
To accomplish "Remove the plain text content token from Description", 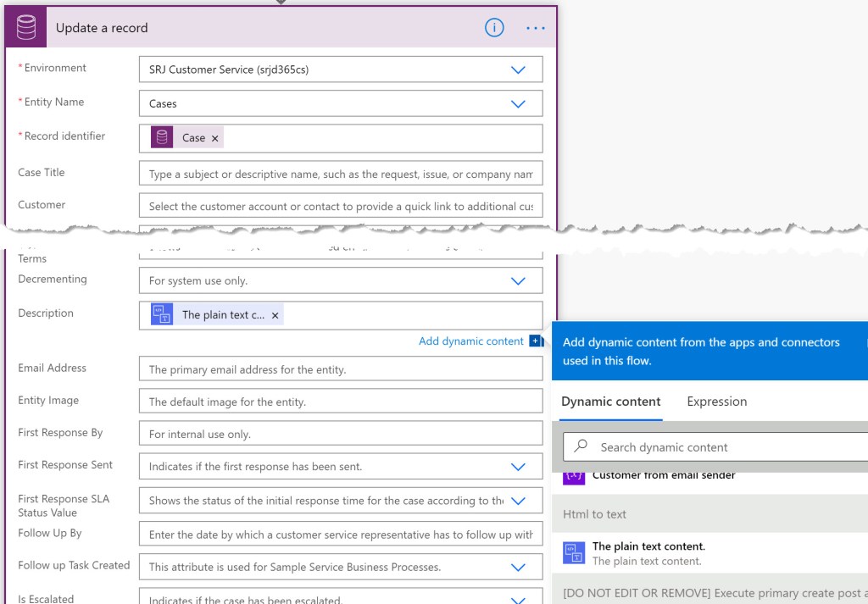I will point(275,315).
